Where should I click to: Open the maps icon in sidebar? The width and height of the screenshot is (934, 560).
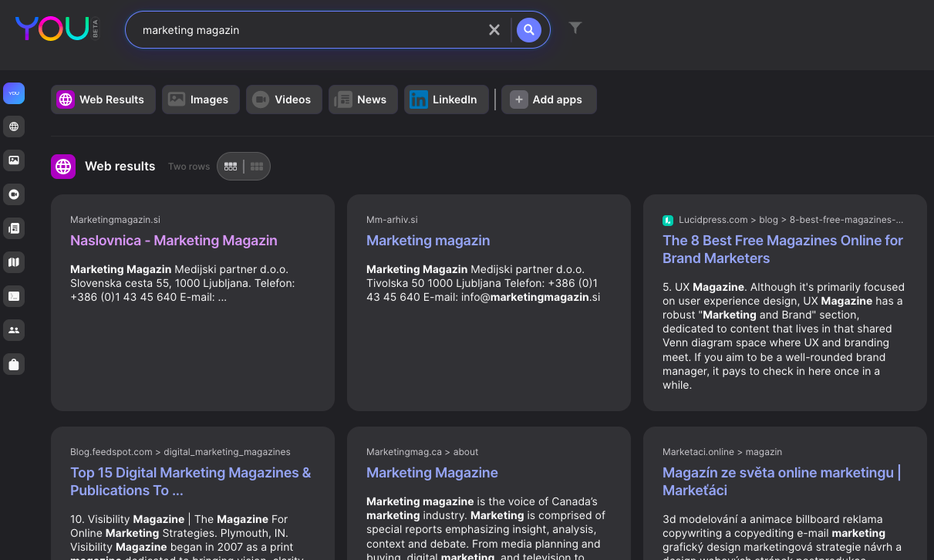click(x=14, y=262)
